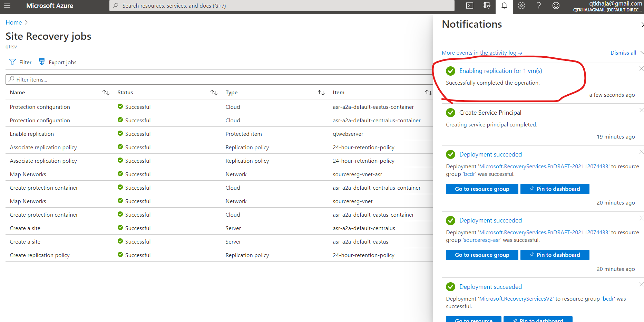Click the Filter funnel button
644x322 pixels.
pos(20,62)
